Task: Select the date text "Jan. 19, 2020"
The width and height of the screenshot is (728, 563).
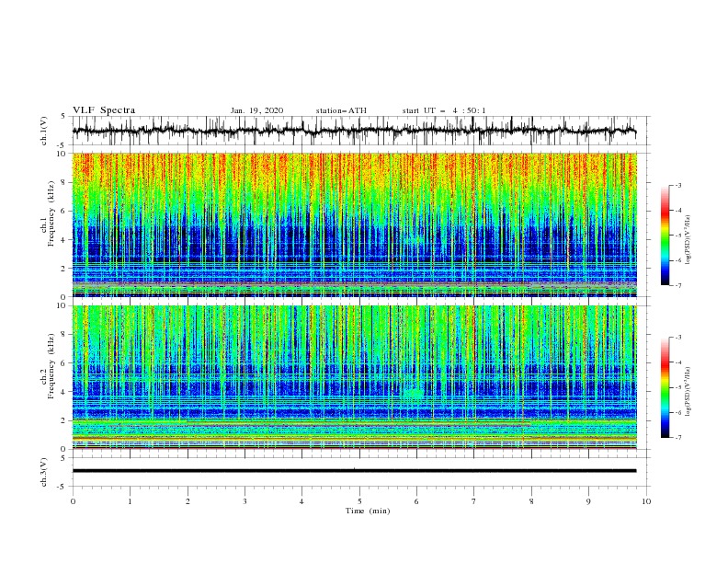Action: click(x=256, y=110)
